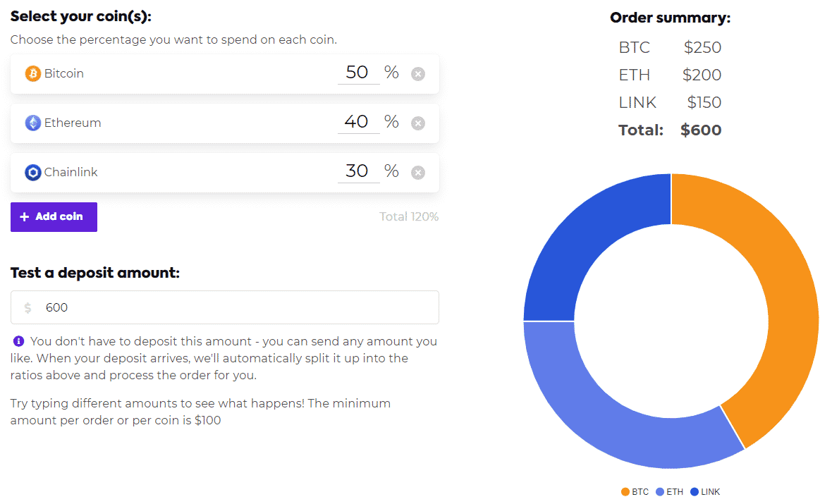Click the Ethereum coin icon
This screenshot has width=832, height=504.
(x=33, y=123)
